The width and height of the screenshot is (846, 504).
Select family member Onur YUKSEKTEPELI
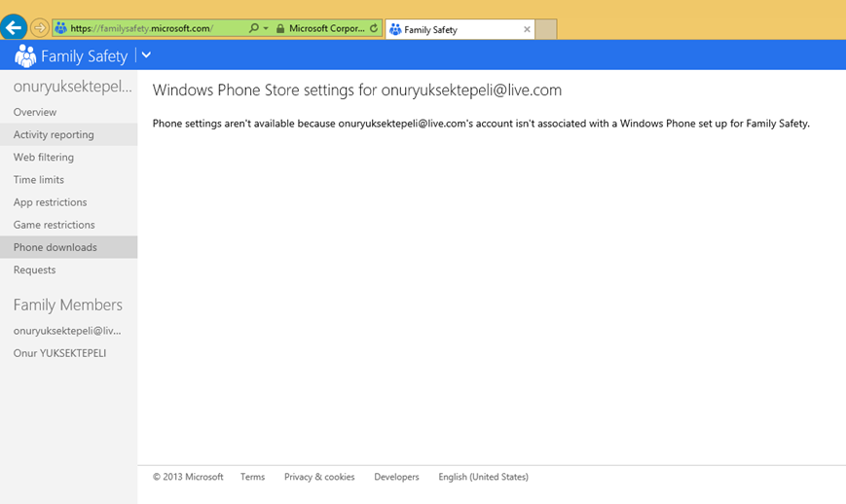coord(60,353)
